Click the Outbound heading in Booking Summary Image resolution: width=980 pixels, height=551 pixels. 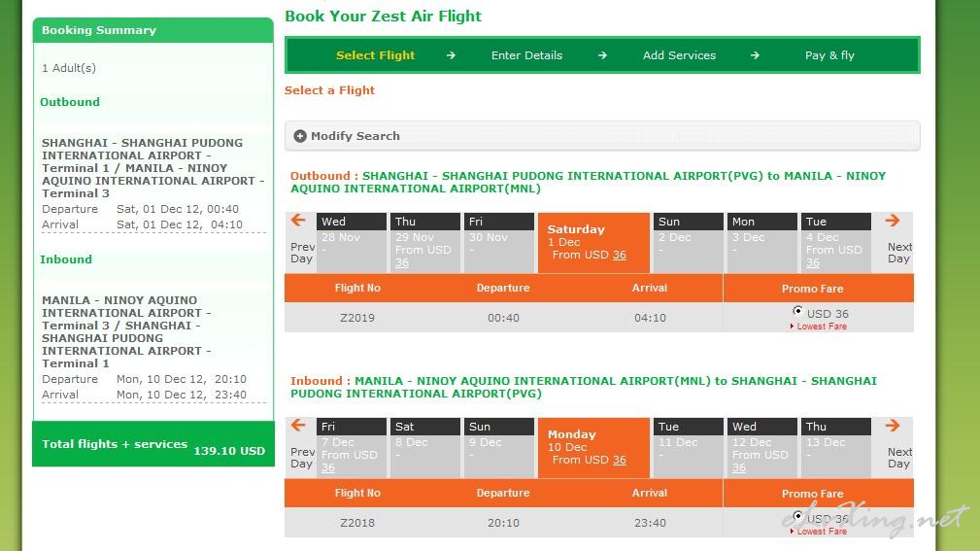pos(70,102)
